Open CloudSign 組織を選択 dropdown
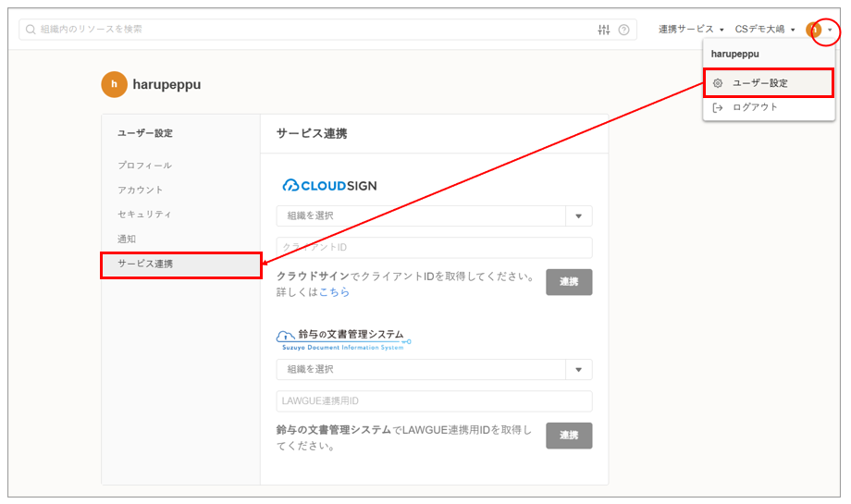Screen dimensions: 851x504 pyautogui.click(x=433, y=215)
